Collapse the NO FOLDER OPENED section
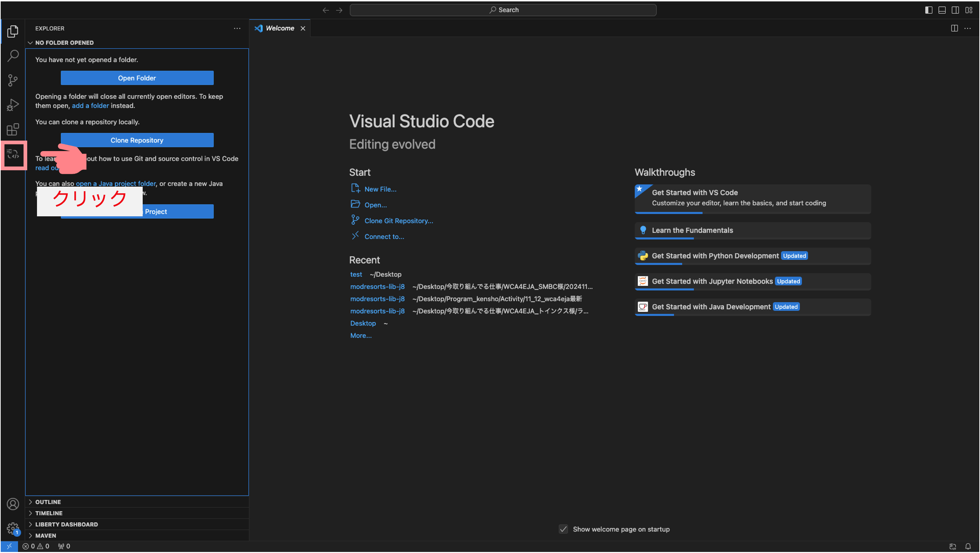This screenshot has width=980, height=553. (x=64, y=43)
